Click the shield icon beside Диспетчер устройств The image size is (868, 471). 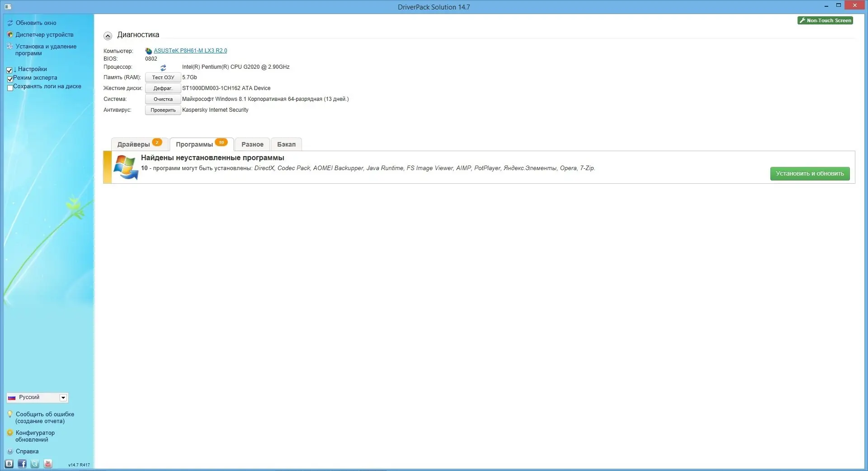(10, 34)
